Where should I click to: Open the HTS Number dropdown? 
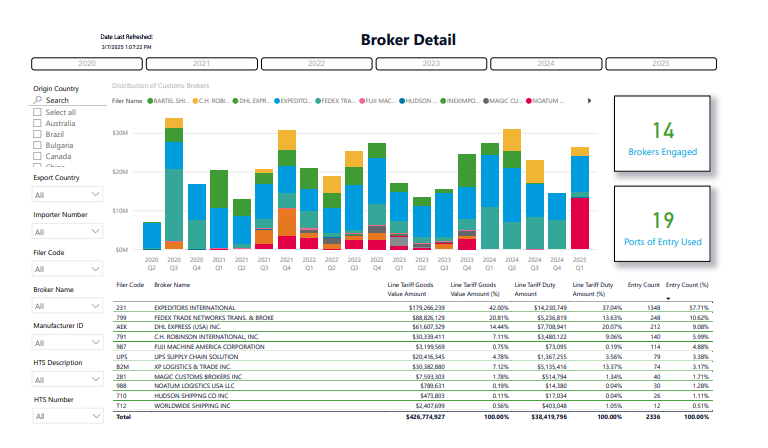[68, 417]
